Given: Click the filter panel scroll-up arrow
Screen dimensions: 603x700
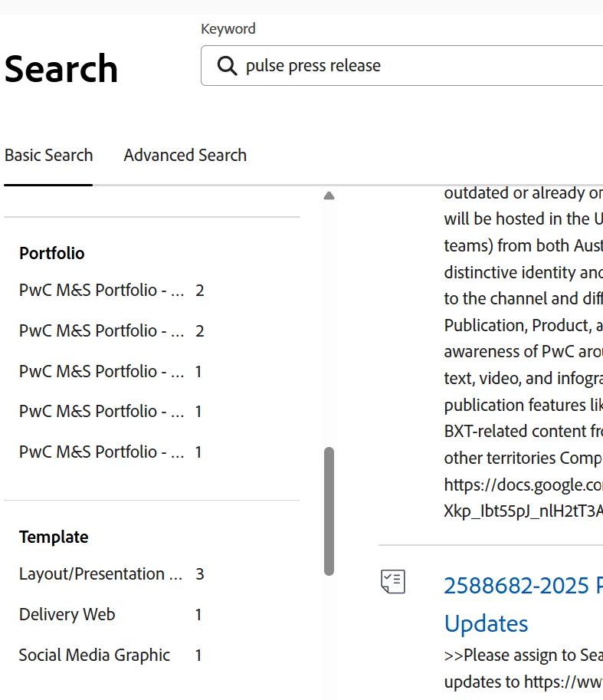Looking at the screenshot, I should 329,196.
